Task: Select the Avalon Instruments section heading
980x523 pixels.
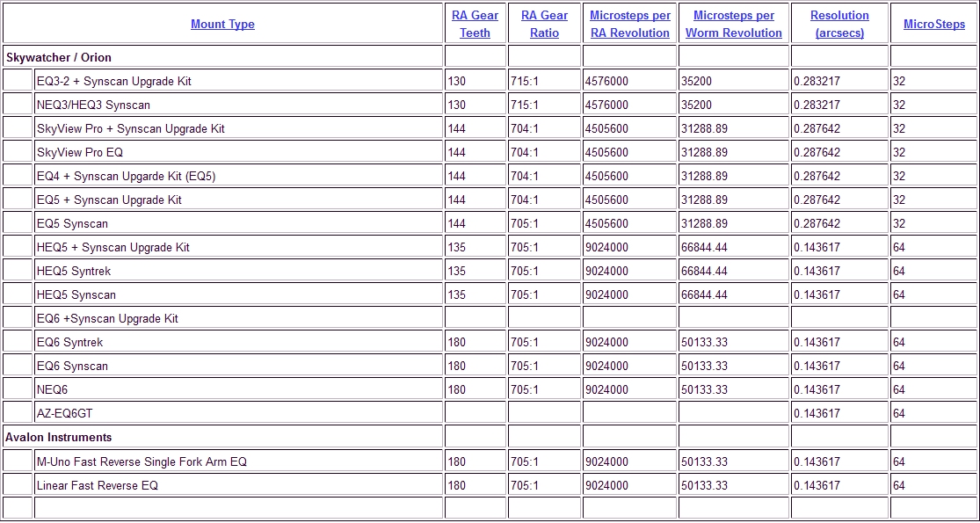Action: tap(59, 438)
